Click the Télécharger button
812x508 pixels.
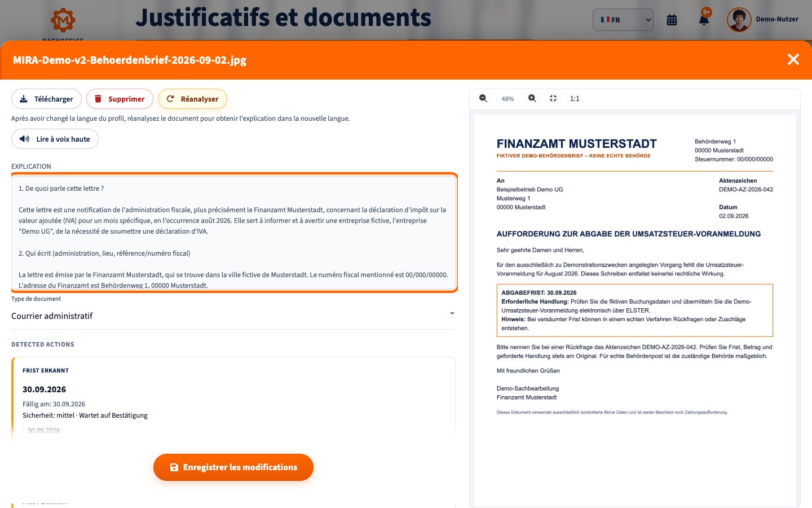coord(46,99)
